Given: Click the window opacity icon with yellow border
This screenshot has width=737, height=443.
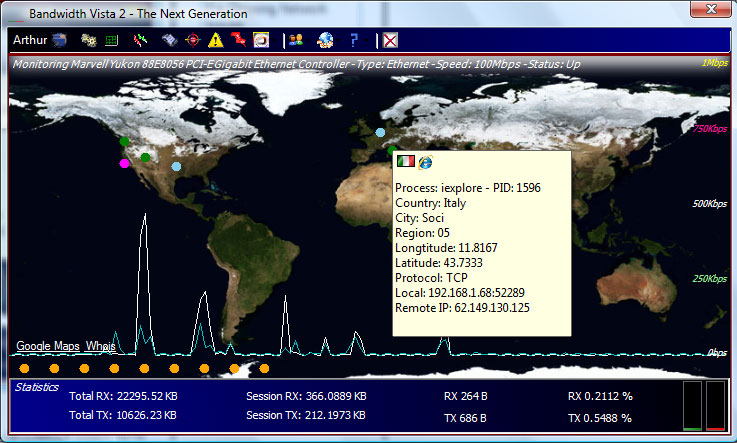Looking at the screenshot, I should pyautogui.click(x=261, y=40).
